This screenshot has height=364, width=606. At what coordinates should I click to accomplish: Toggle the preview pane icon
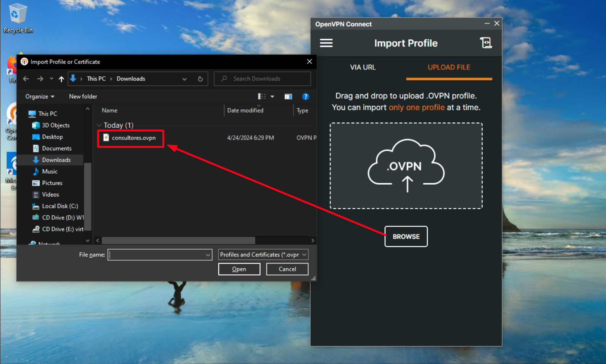click(288, 97)
